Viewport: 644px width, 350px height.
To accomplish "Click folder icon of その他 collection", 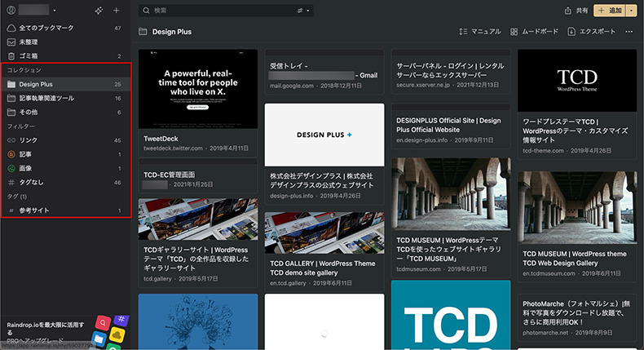I will coord(11,113).
